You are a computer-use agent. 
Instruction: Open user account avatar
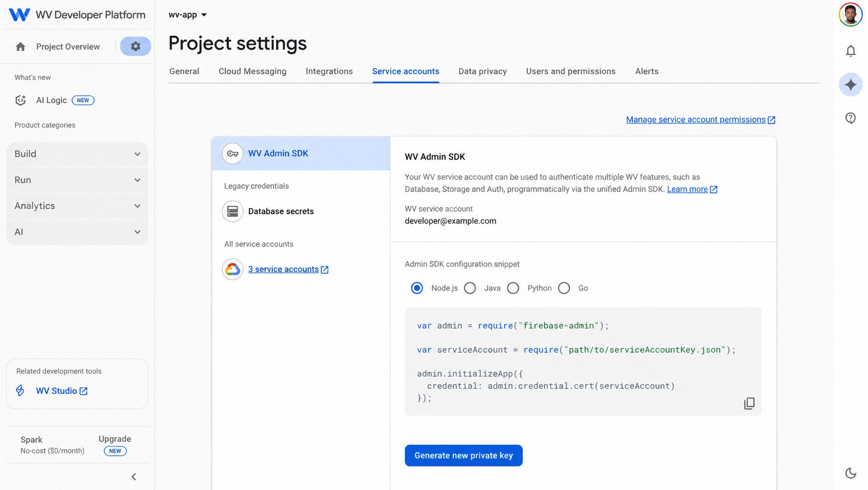851,15
